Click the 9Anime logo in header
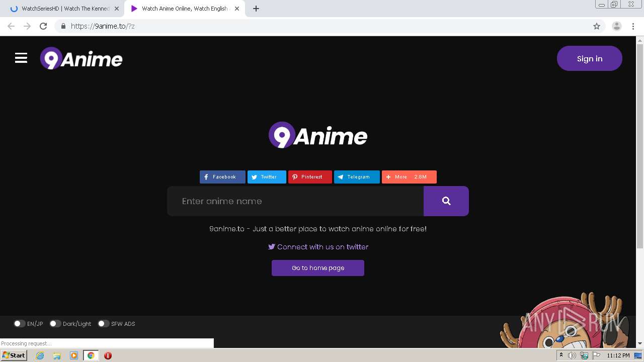Viewport: 644px width, 362px height. click(82, 59)
